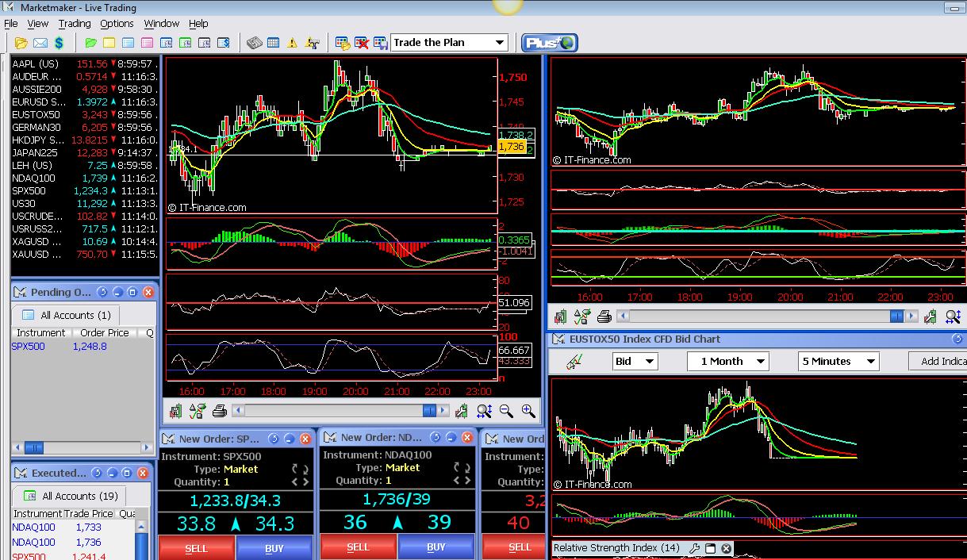This screenshot has width=967, height=560.
Task: Increase quantity with the right arrow in the SPX500 ticket
Action: pyautogui.click(x=305, y=481)
